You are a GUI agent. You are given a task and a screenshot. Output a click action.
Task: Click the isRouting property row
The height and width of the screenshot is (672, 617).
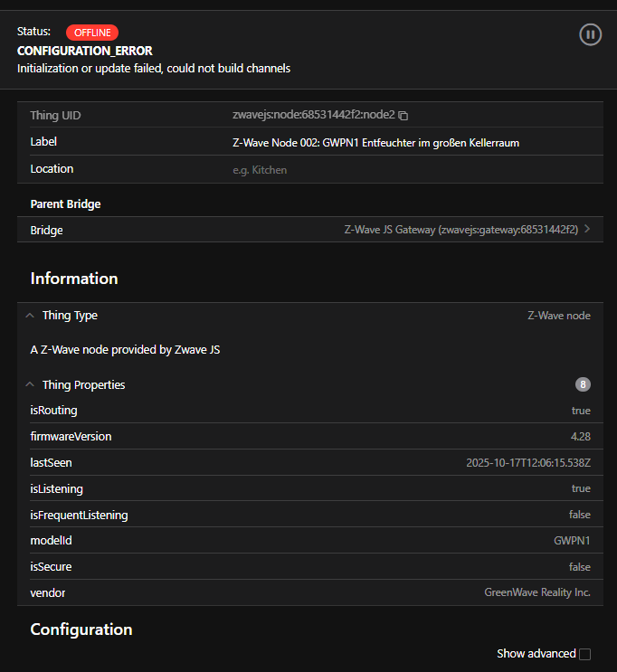coord(309,411)
